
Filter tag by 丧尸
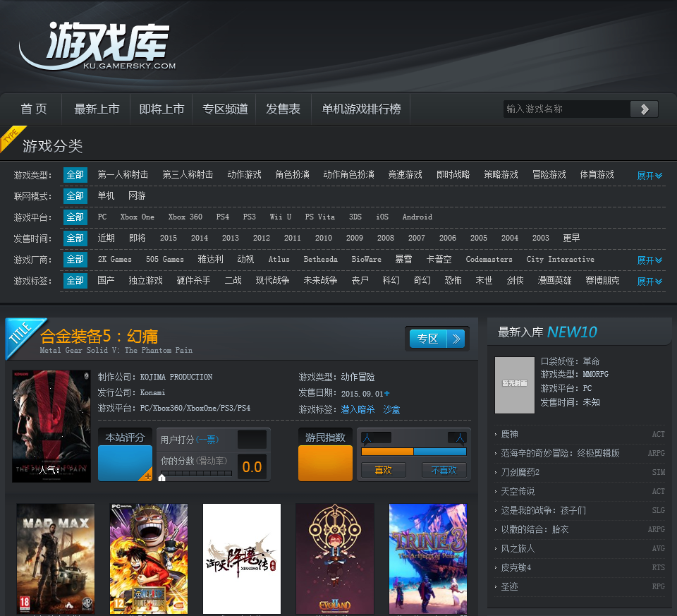point(360,280)
